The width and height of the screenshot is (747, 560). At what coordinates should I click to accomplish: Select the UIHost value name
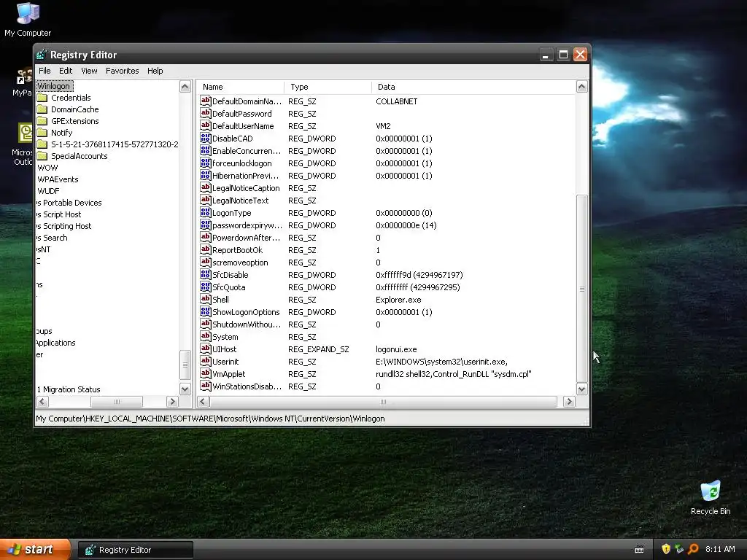224,349
